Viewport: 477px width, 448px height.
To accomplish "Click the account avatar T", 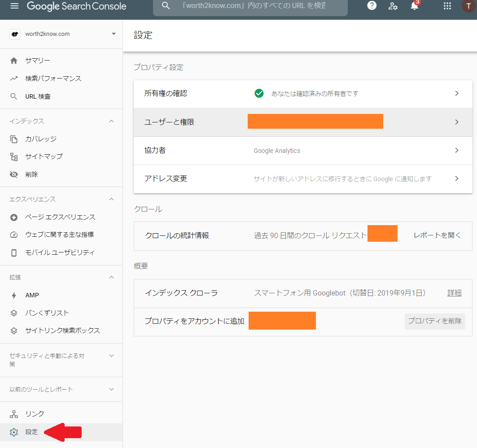I will [x=468, y=6].
